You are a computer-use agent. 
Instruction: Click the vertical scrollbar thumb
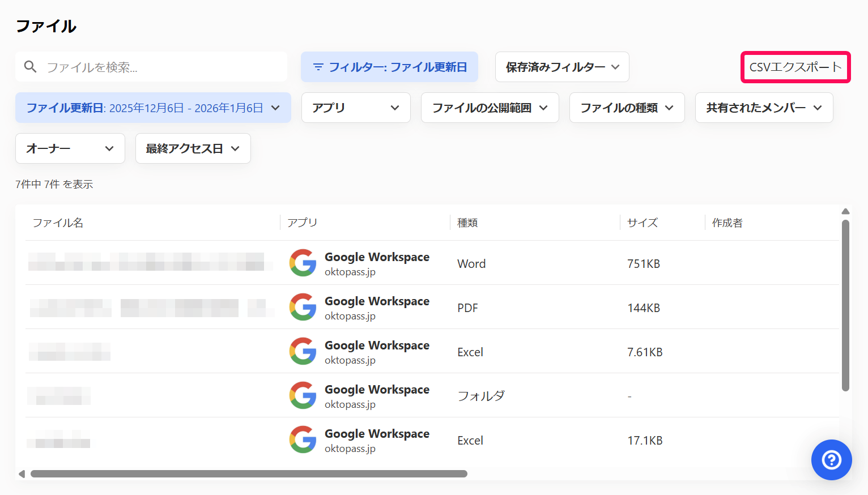pos(845,305)
